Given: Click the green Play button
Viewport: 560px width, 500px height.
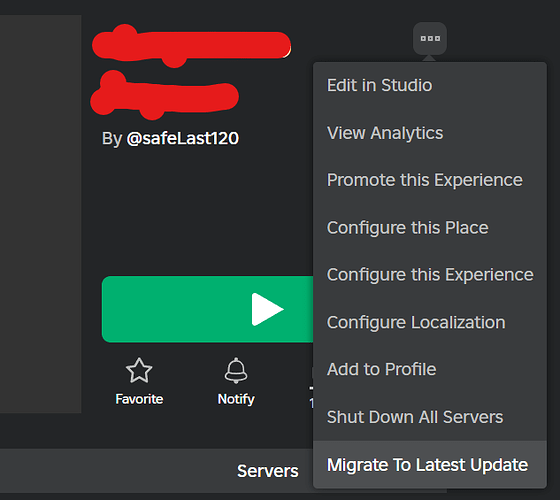Looking at the screenshot, I should click(x=208, y=309).
